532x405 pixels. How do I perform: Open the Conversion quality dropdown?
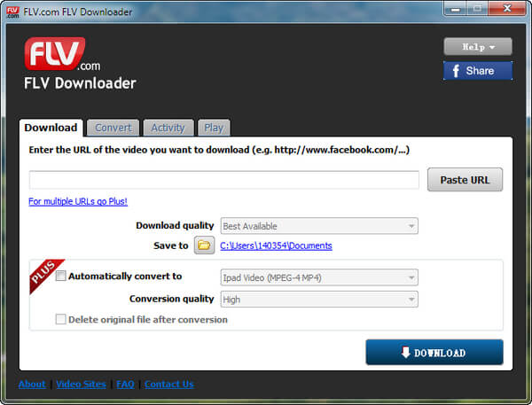[x=319, y=300]
